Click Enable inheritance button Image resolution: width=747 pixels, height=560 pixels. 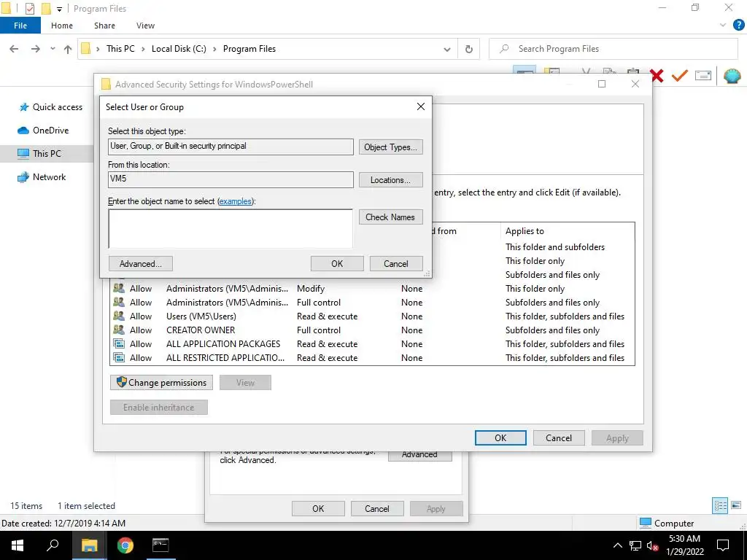coord(158,407)
